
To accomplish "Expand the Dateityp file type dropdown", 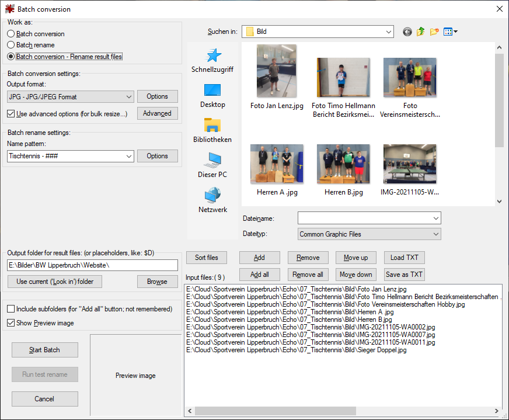I will click(435, 234).
